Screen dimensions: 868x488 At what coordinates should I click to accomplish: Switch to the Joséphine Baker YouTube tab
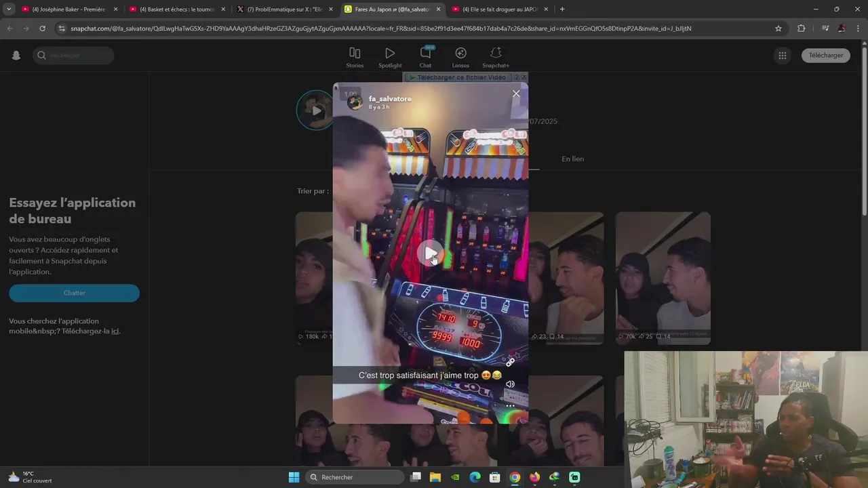click(68, 9)
